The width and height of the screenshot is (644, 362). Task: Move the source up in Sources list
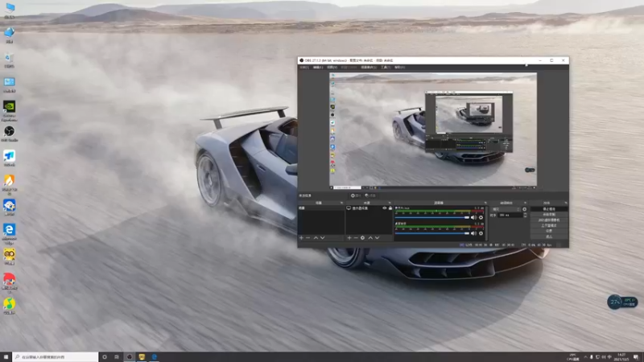tap(370, 238)
